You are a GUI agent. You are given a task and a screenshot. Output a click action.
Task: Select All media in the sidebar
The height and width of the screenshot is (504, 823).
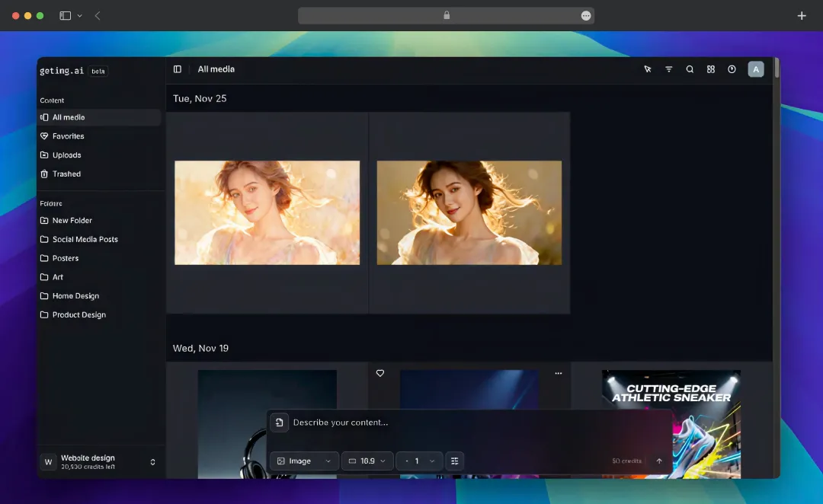coord(98,117)
